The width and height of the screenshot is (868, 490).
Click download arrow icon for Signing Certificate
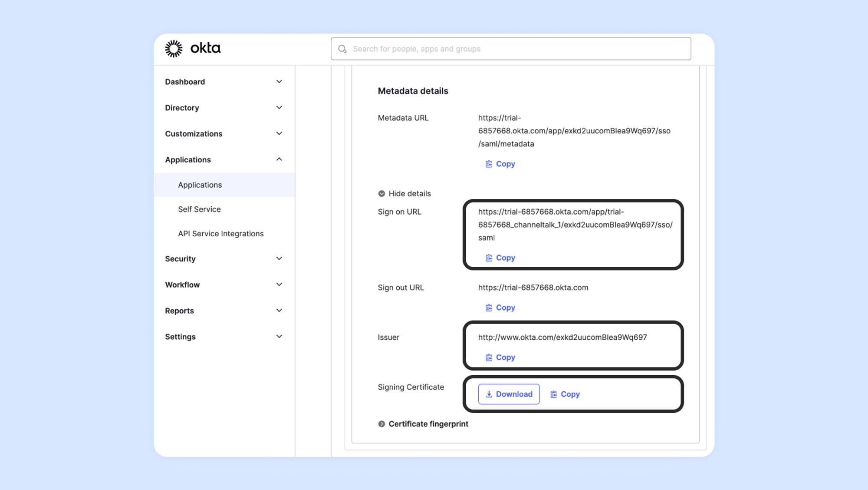coord(489,394)
